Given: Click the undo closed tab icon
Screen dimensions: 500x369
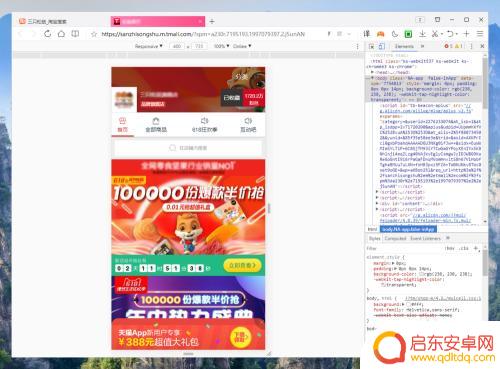Looking at the screenshot, I should coord(450,34).
